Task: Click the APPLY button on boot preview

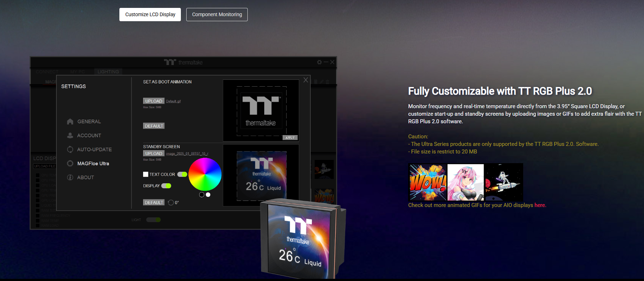Action: 290,138
